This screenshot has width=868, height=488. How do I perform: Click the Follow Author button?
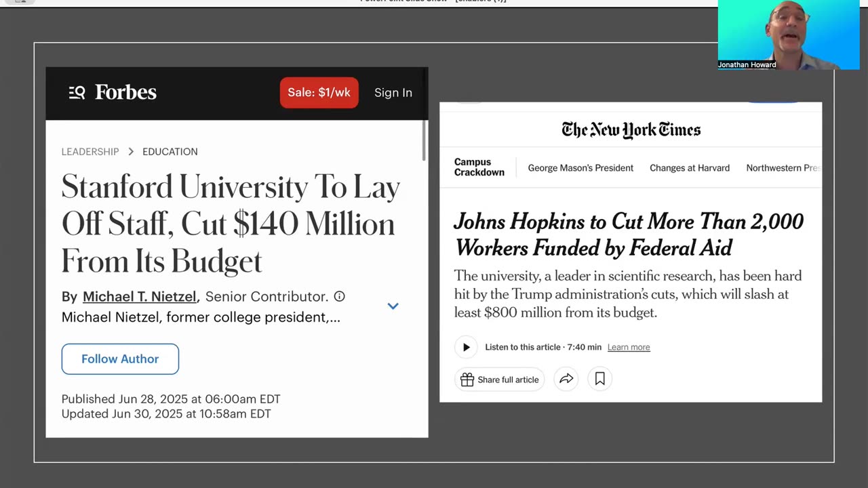click(x=120, y=359)
